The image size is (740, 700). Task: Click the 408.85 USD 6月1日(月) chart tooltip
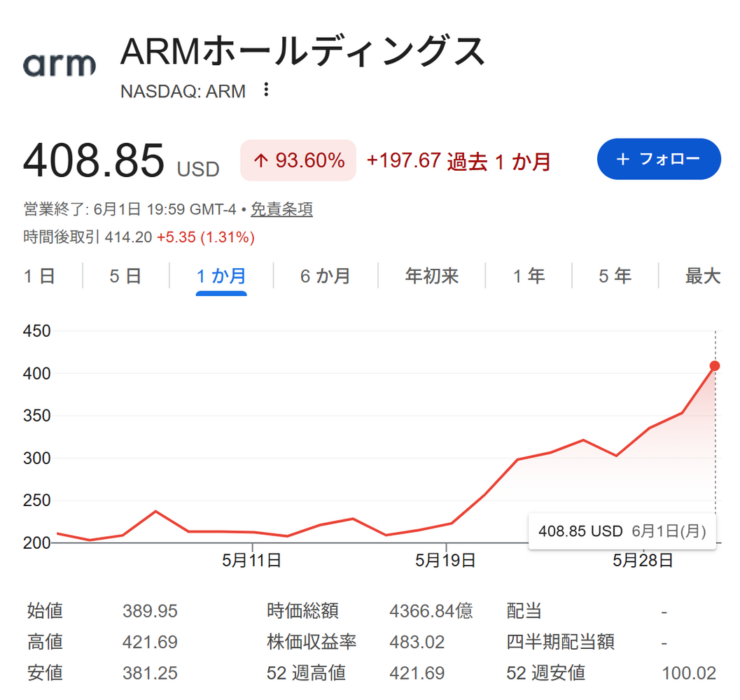(x=622, y=531)
